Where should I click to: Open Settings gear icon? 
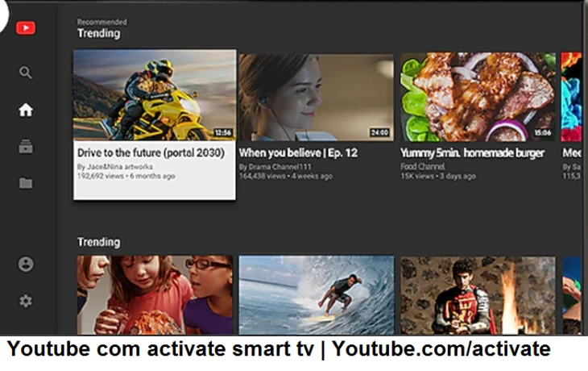(26, 301)
